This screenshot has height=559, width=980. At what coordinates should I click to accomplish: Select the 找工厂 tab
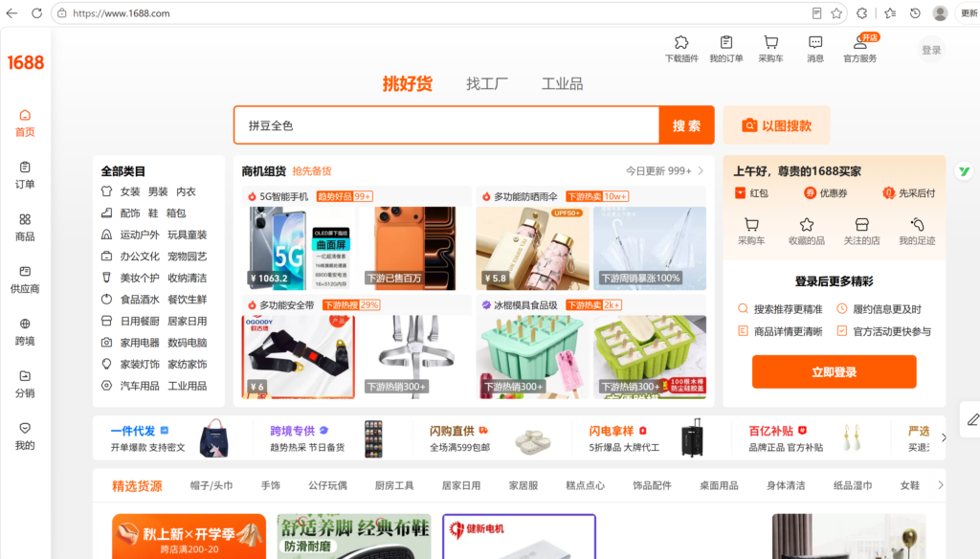tap(487, 84)
